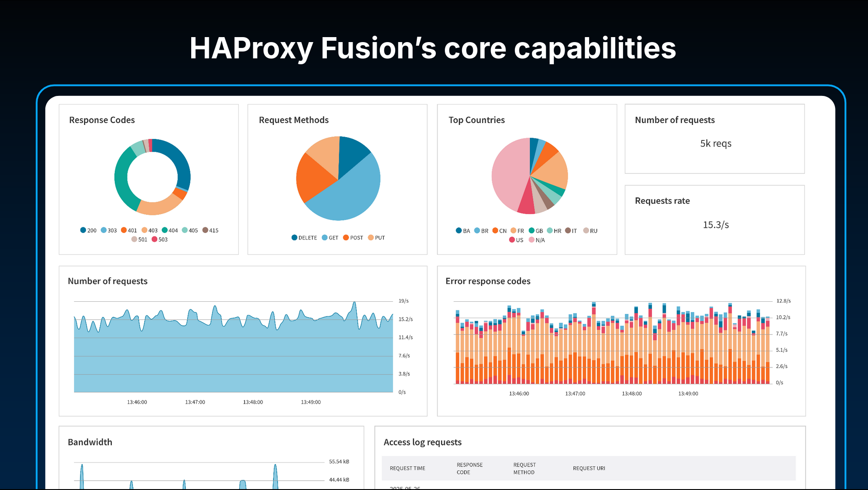Viewport: 868px width, 490px height.
Task: Toggle the 200 response code legend swatch
Action: (x=83, y=230)
